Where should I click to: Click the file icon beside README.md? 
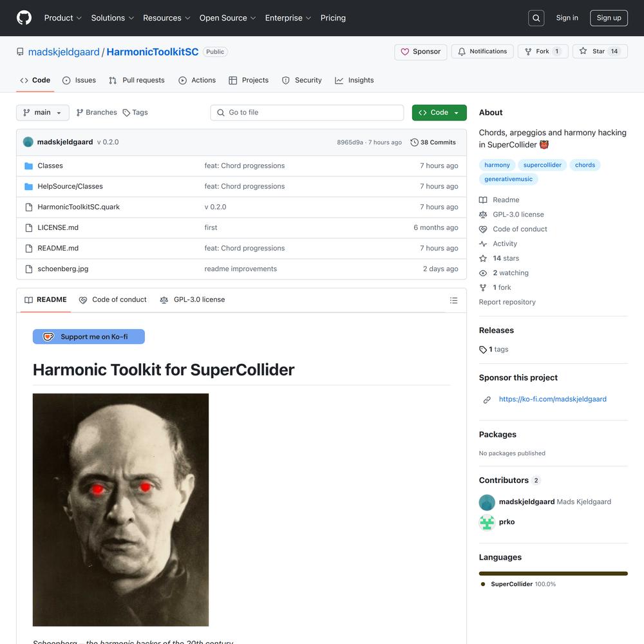tap(28, 249)
